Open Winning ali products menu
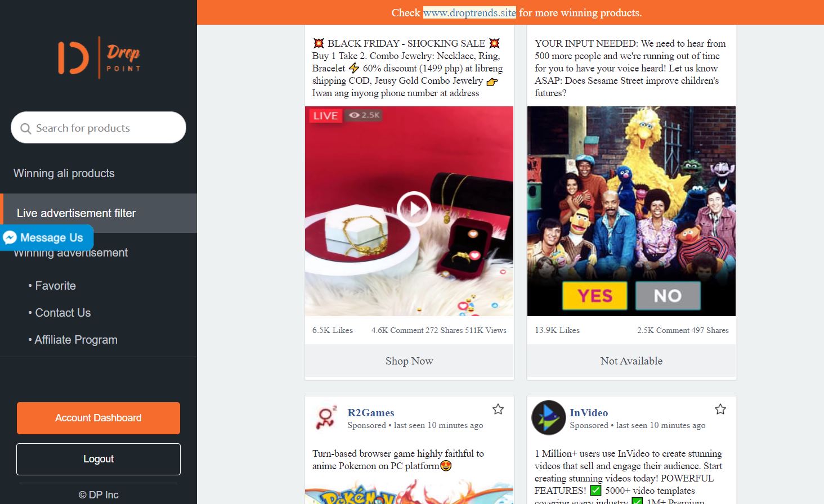The height and width of the screenshot is (504, 824). coord(64,173)
